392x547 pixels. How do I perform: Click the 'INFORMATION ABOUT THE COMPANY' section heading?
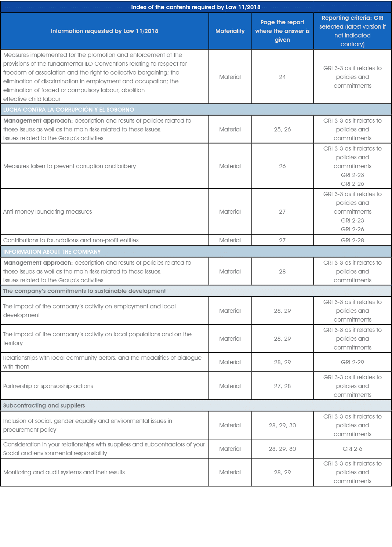[x=52, y=251]
